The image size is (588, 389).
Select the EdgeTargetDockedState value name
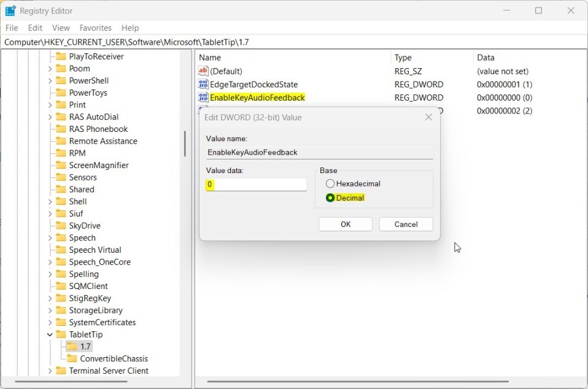[254, 84]
